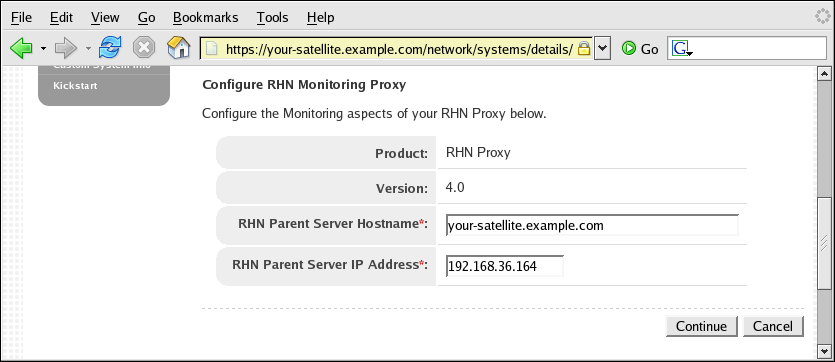Image resolution: width=835 pixels, height=362 pixels.
Task: Expand the URL history dropdown
Action: [602, 48]
